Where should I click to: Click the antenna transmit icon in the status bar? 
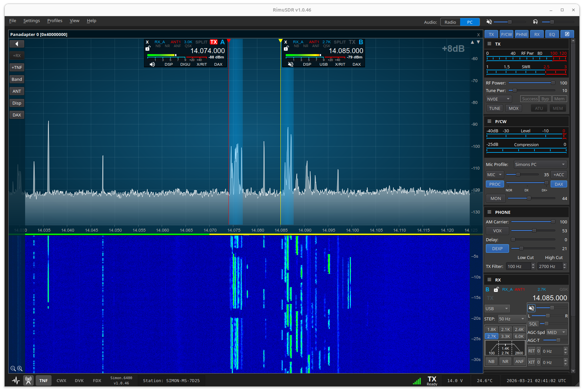(28, 380)
